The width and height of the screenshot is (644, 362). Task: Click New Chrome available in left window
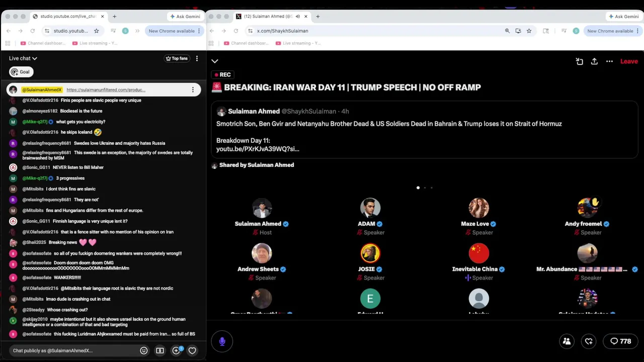tap(172, 31)
